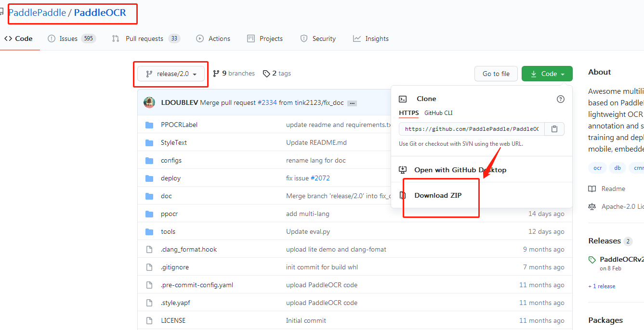
Task: Open the Readme link in About
Action: tap(607, 189)
